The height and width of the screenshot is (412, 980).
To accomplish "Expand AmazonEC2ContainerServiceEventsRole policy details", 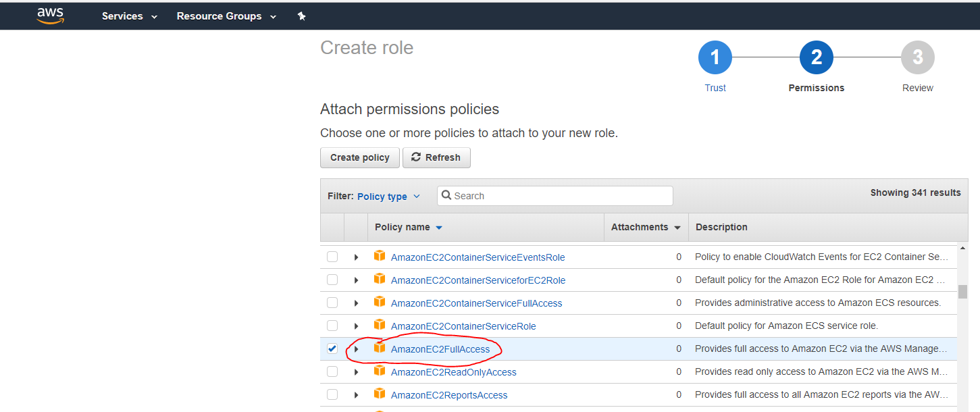I will pos(356,257).
